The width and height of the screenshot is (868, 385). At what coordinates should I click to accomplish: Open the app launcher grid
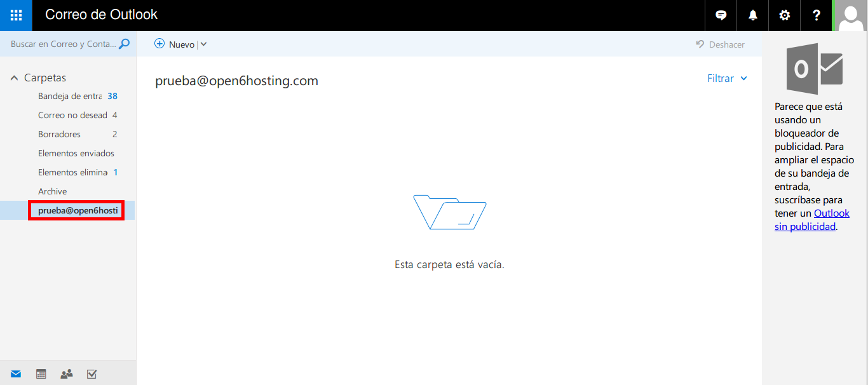[16, 15]
